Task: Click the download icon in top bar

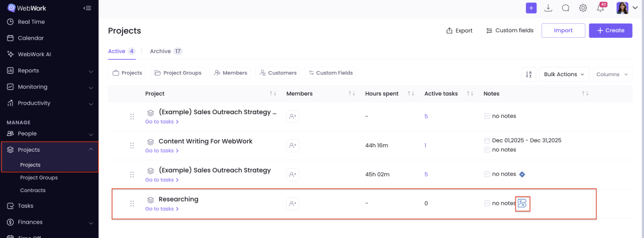Action: coord(548,8)
